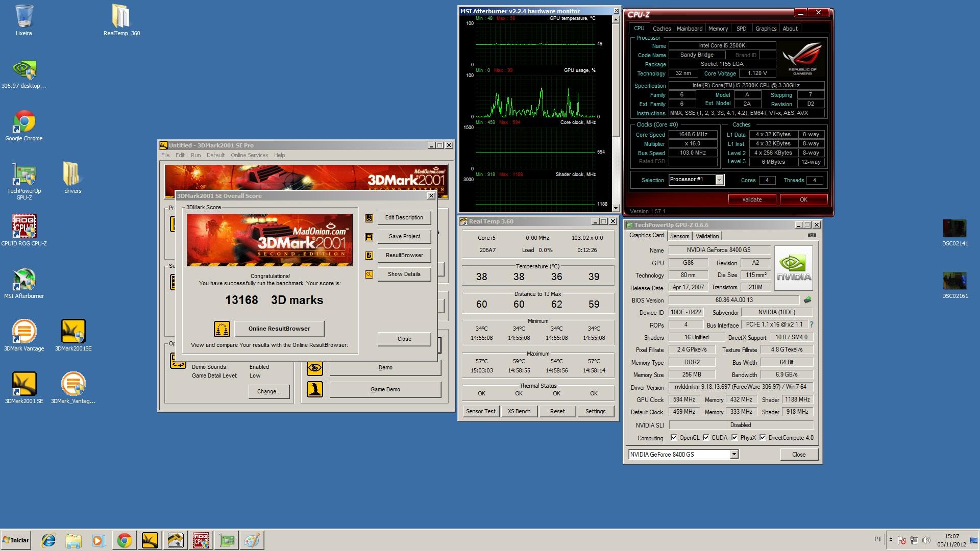Click the icon next to Edit Description
Image resolution: width=980 pixels, height=551 pixels.
pos(369,218)
